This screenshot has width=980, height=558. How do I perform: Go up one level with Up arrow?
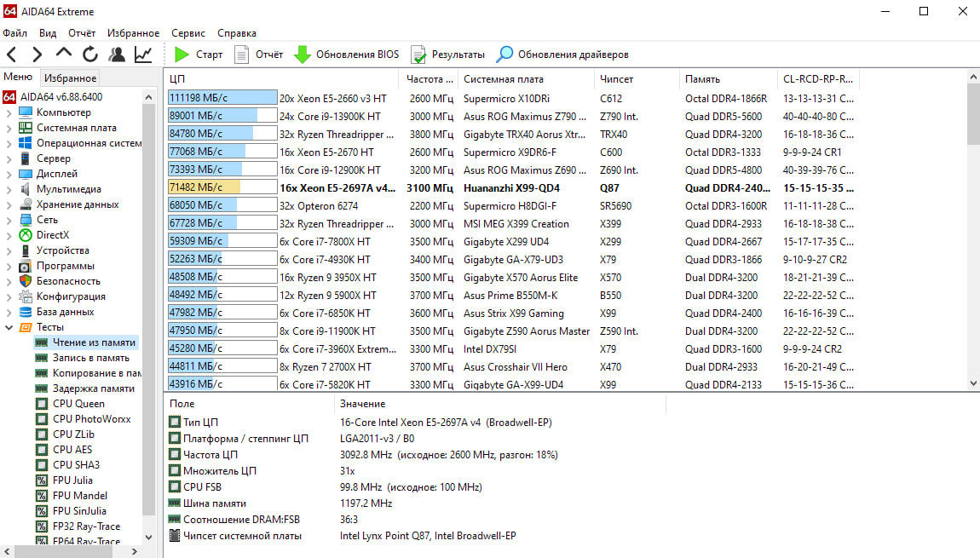coord(63,55)
